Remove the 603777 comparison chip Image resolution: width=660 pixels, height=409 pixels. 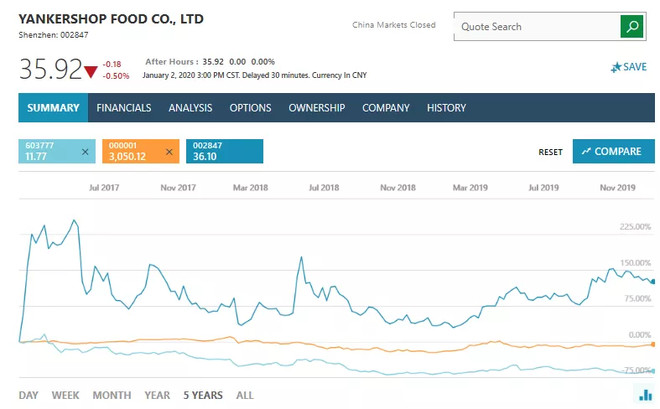(85, 152)
